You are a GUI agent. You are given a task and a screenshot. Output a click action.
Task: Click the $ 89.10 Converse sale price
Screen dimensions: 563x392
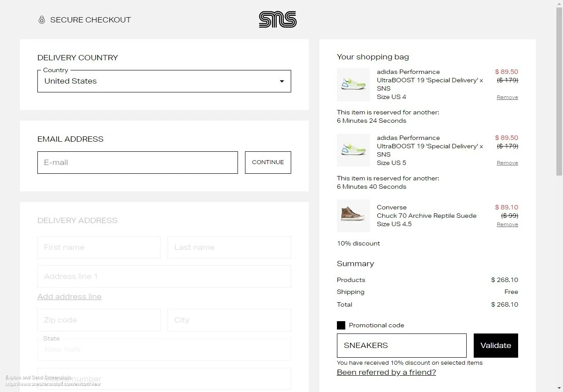tap(506, 207)
